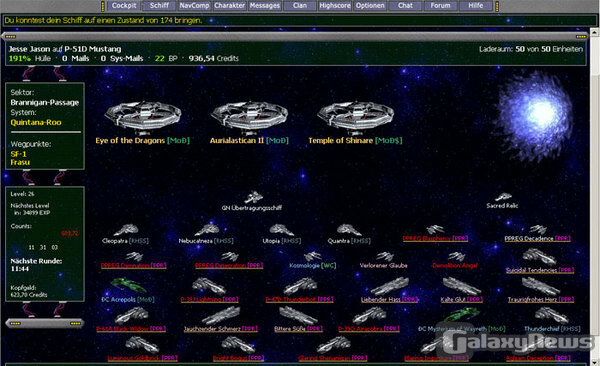600x366 pixels.
Task: Click the page's vertical scrollbar
Action: coord(595,197)
